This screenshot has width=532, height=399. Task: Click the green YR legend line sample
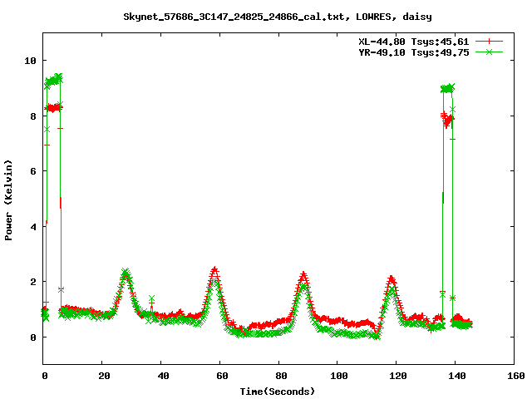[489, 52]
